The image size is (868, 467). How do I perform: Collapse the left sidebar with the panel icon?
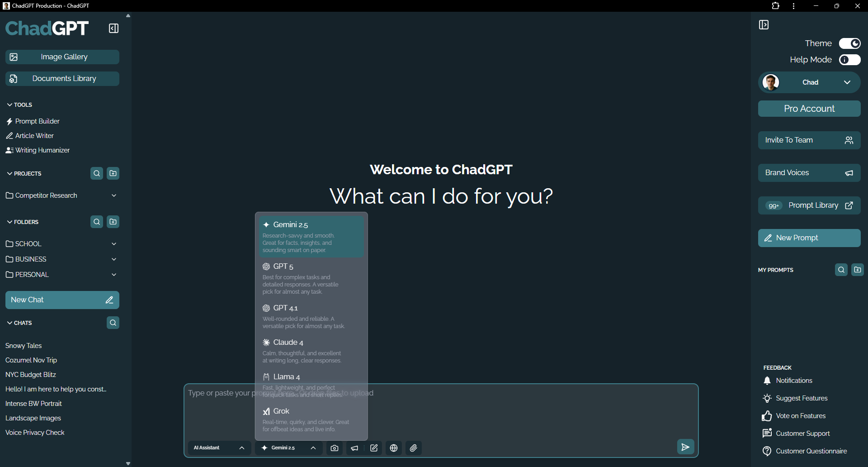pyautogui.click(x=113, y=28)
